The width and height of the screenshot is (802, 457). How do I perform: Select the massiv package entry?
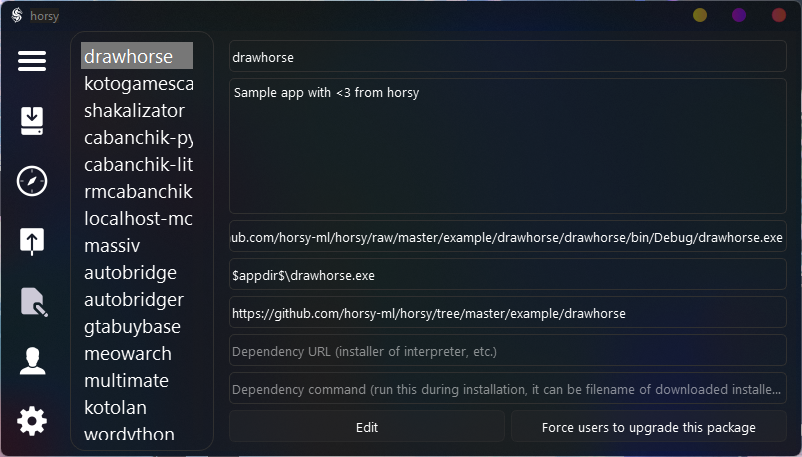click(112, 245)
